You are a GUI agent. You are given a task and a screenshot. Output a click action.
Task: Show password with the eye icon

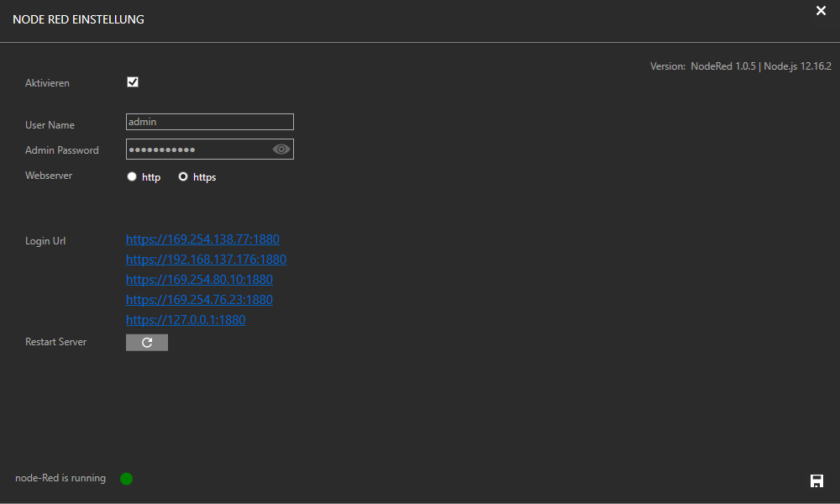click(281, 150)
